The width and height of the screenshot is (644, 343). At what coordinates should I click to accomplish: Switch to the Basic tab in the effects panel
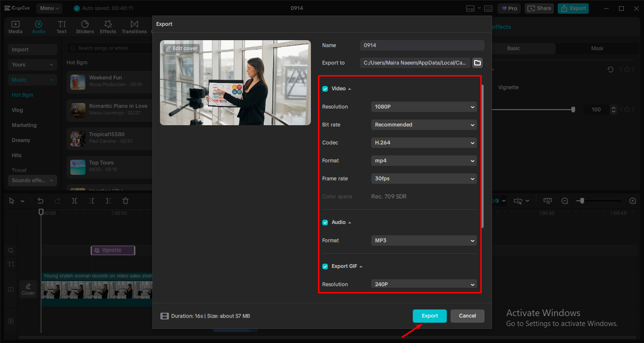tap(514, 48)
